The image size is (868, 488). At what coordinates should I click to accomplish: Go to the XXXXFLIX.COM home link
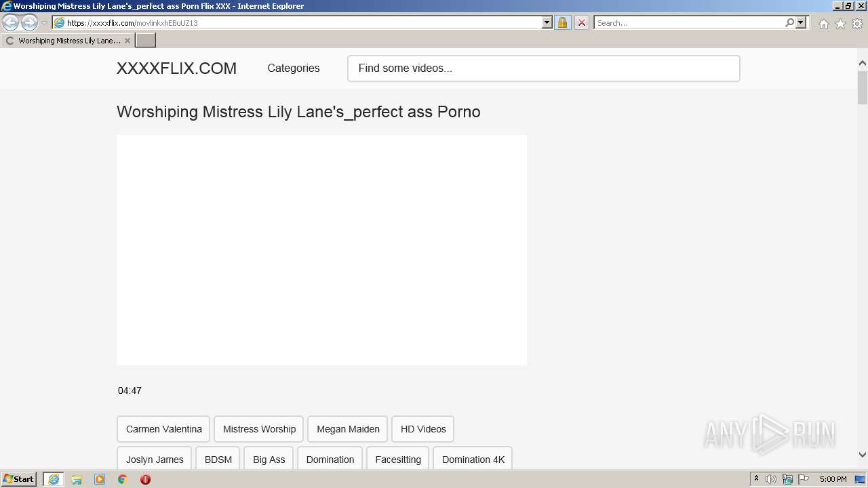pyautogui.click(x=176, y=68)
